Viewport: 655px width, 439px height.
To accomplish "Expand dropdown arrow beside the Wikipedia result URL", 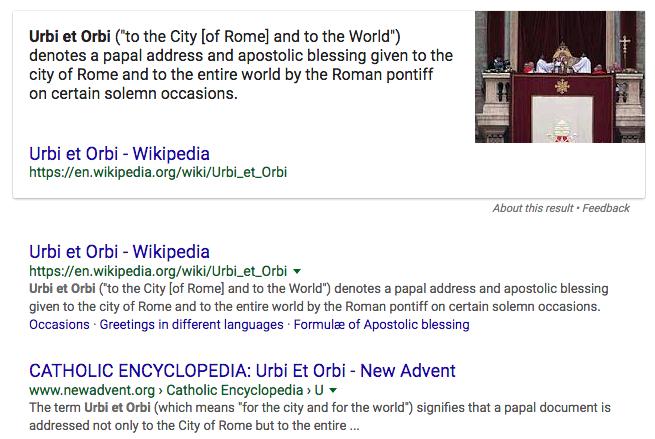I will coord(297,271).
